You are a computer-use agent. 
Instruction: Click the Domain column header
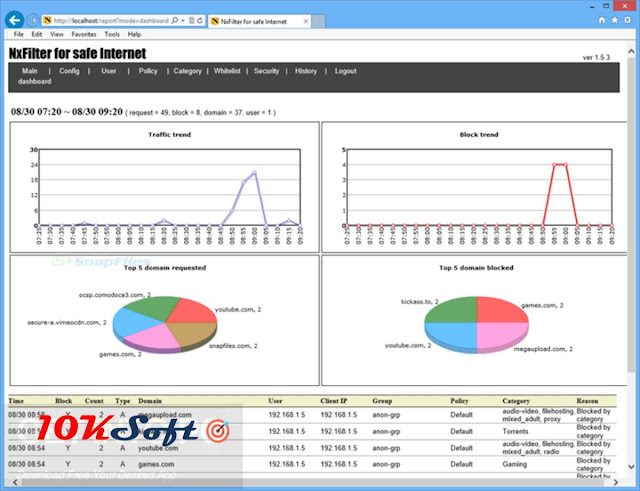pyautogui.click(x=150, y=401)
